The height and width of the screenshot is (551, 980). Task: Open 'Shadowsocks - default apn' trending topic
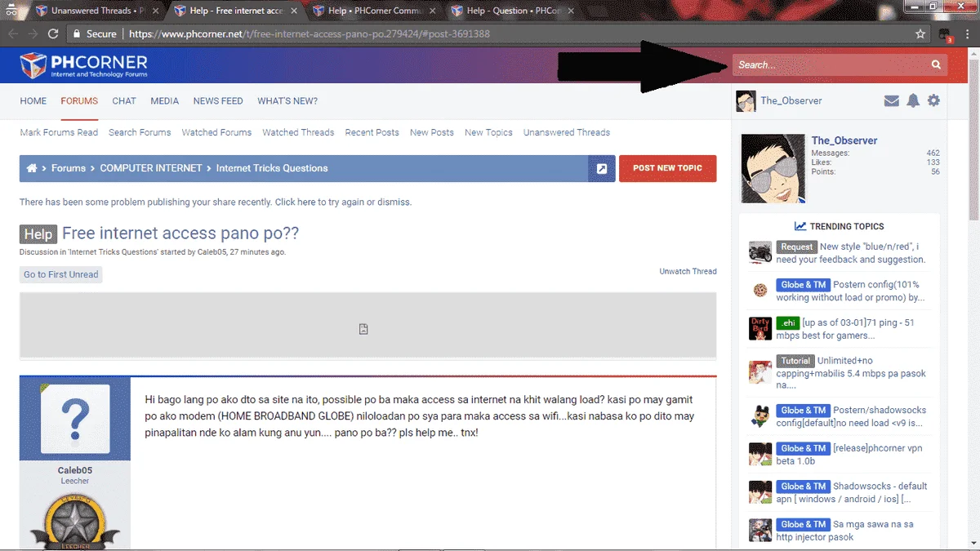[x=852, y=492]
